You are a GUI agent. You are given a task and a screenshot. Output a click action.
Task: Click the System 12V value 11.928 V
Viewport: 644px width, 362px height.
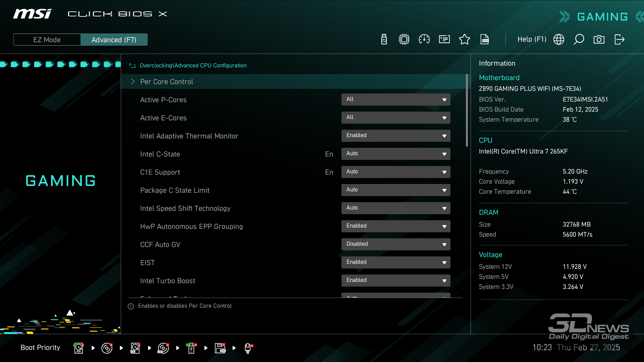(x=575, y=267)
